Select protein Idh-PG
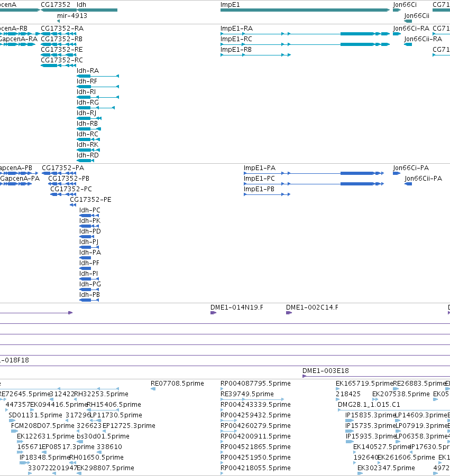This screenshot has width=450, height=476. point(90,284)
